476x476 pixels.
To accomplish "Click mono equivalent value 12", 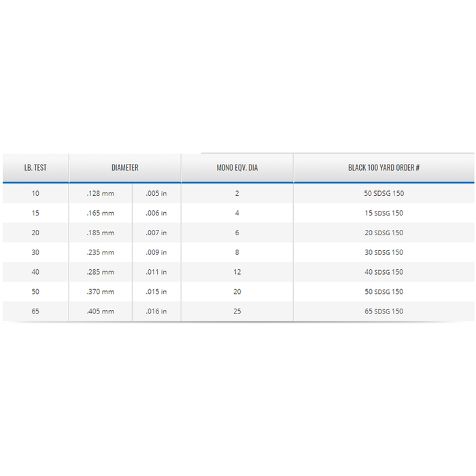I will (x=237, y=273).
